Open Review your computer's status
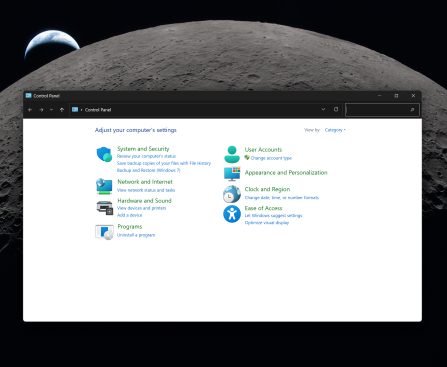 click(x=146, y=156)
